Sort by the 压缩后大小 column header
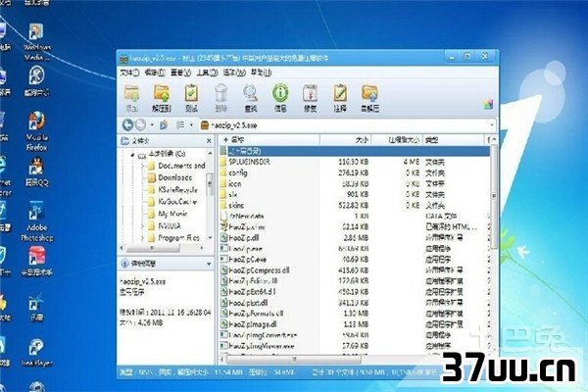Screen dimensions: 588x392 (x=397, y=140)
